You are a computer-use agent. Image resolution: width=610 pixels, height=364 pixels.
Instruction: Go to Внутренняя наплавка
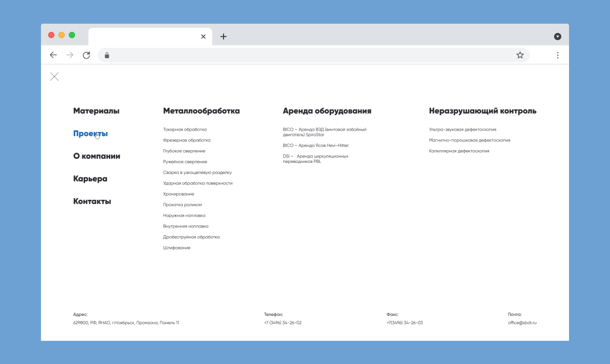186,226
